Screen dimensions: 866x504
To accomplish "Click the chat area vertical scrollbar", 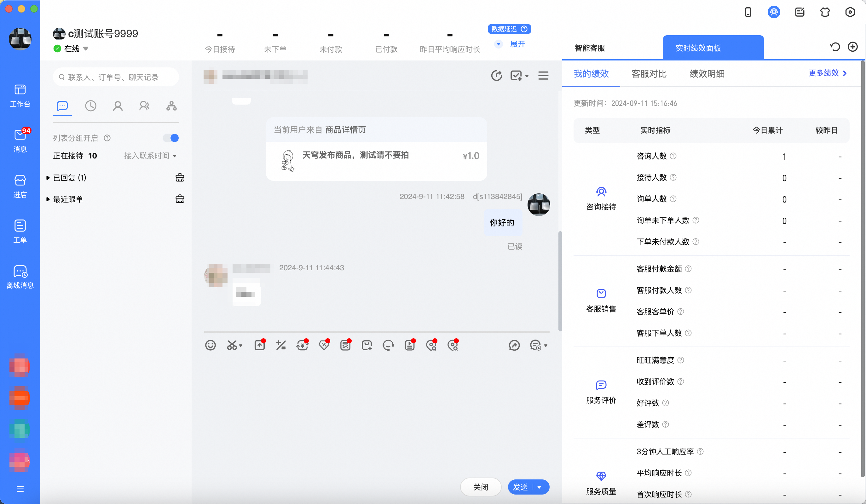I will pyautogui.click(x=560, y=281).
